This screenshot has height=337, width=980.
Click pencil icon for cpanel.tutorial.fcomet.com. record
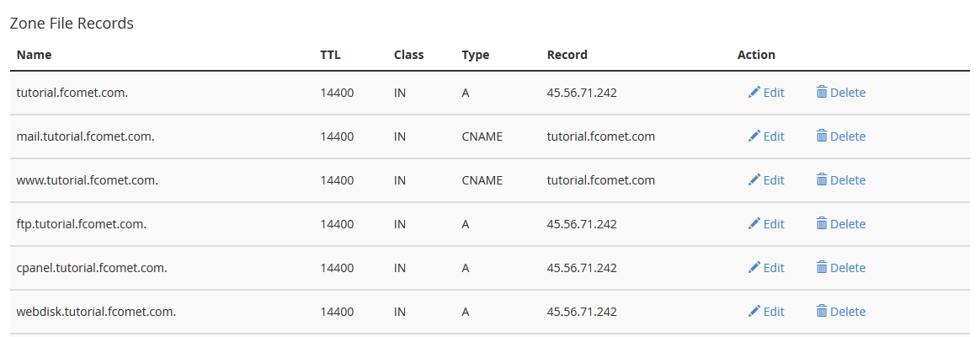point(754,268)
